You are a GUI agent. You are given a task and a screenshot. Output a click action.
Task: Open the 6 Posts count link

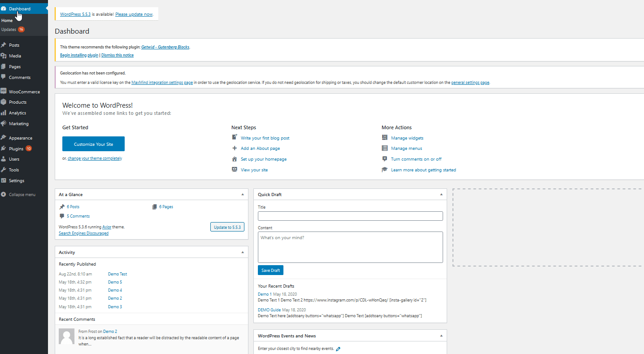73,207
